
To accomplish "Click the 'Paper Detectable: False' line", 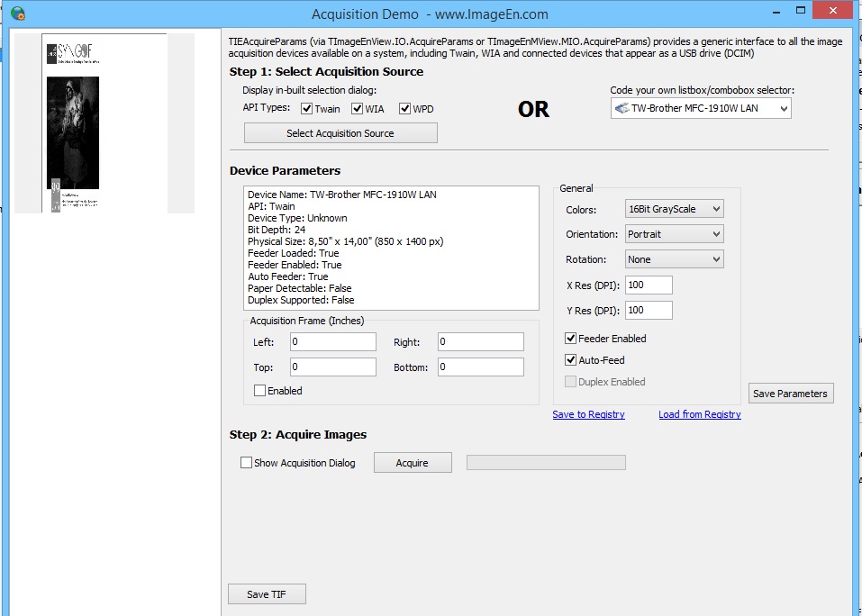I will (x=300, y=288).
